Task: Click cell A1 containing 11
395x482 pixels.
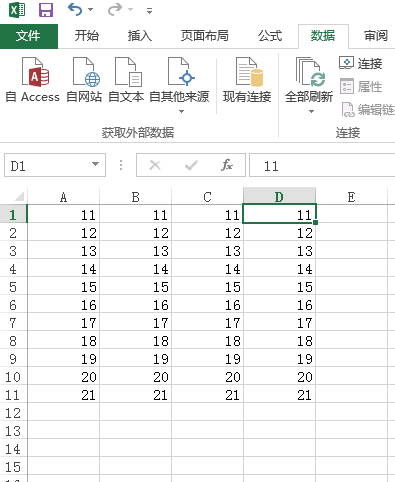Action: [x=63, y=214]
